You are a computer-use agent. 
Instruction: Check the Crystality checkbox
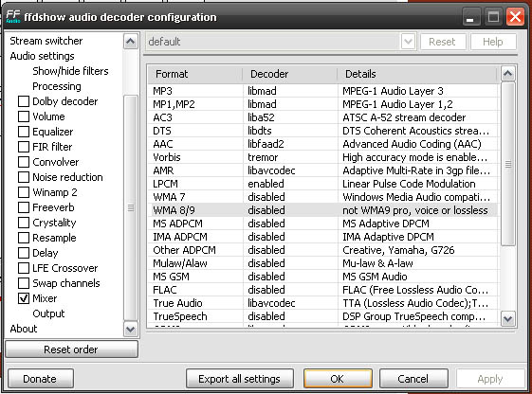click(x=24, y=223)
